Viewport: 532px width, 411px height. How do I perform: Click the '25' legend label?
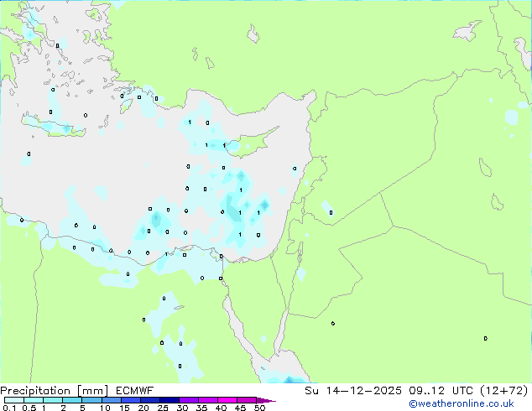click(x=163, y=408)
